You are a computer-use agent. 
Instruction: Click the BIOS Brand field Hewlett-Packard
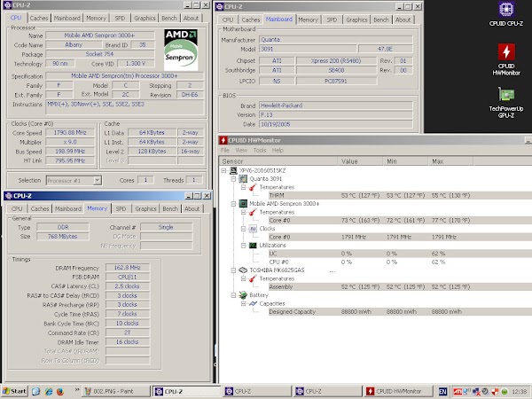(x=336, y=106)
